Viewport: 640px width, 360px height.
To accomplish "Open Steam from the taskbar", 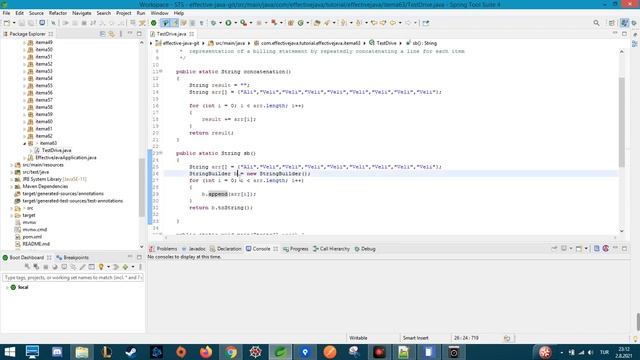I will click(131, 352).
